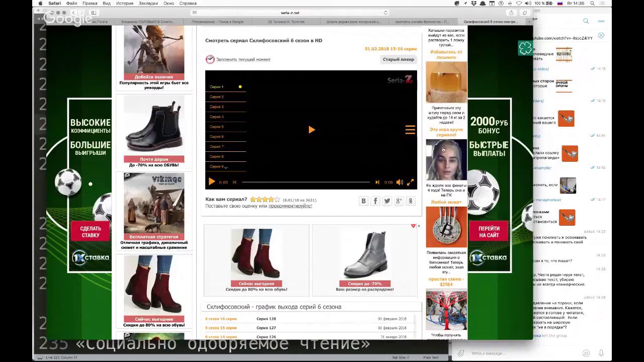The image size is (644, 362).
Task: Click the ПЕРЕЙТИ НА САЙТ red banner button
Action: pyautogui.click(x=489, y=232)
